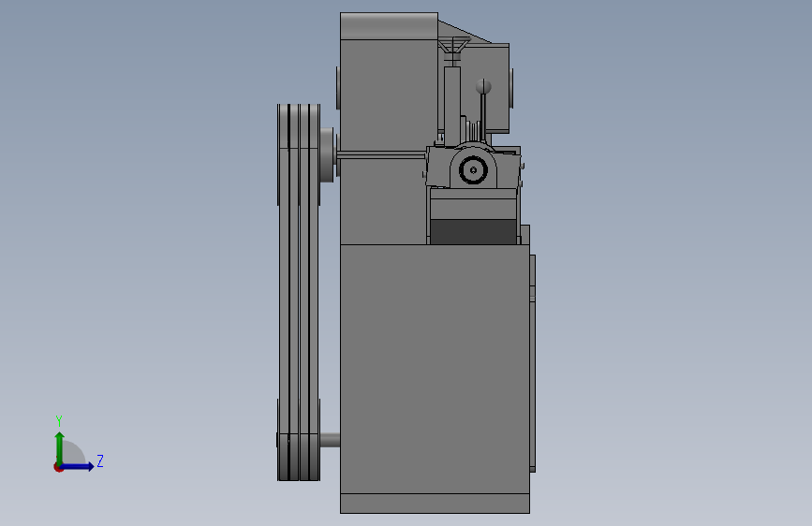Select the circular spindle bearing on the model

click(473, 169)
